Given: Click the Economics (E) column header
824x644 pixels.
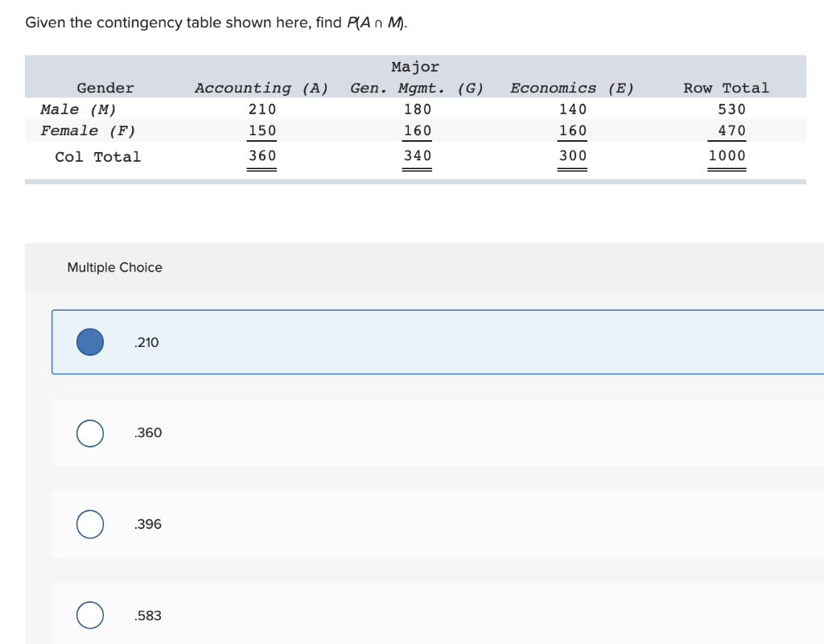Looking at the screenshot, I should [x=572, y=88].
